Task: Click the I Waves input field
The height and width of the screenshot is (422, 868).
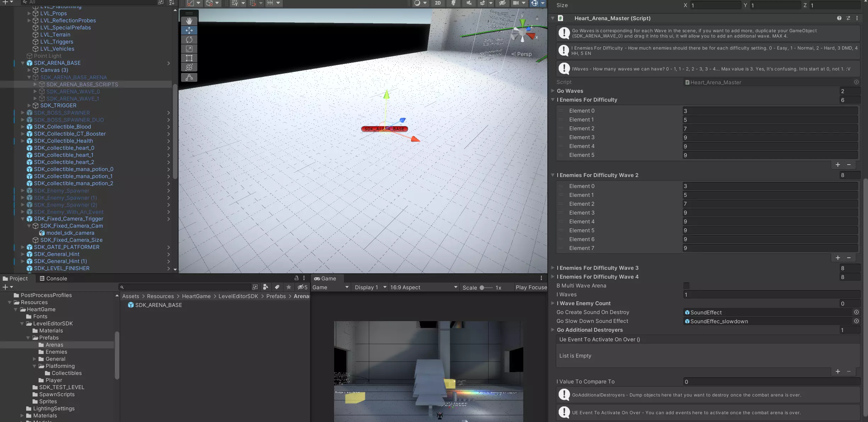Action: pos(771,295)
